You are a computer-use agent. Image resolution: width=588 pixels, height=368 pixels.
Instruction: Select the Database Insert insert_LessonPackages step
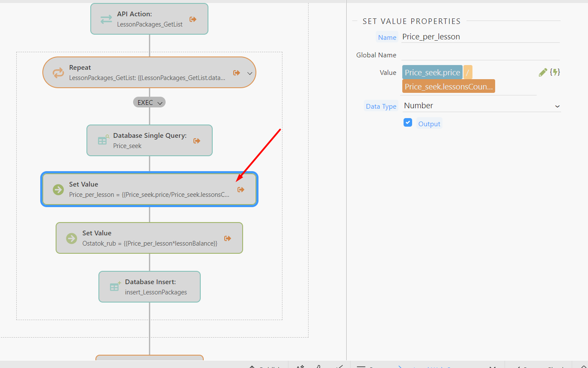149,287
